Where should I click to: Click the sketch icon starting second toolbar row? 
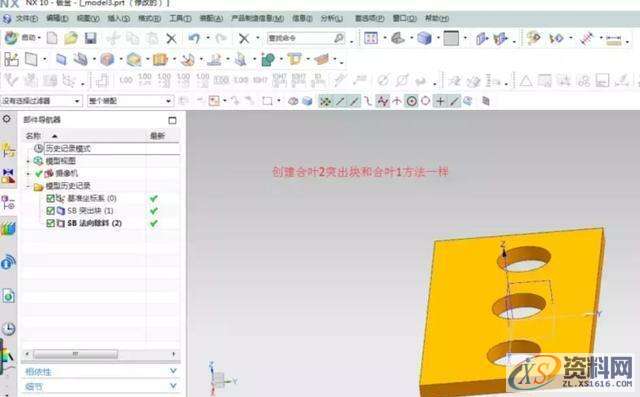pyautogui.click(x=11, y=60)
